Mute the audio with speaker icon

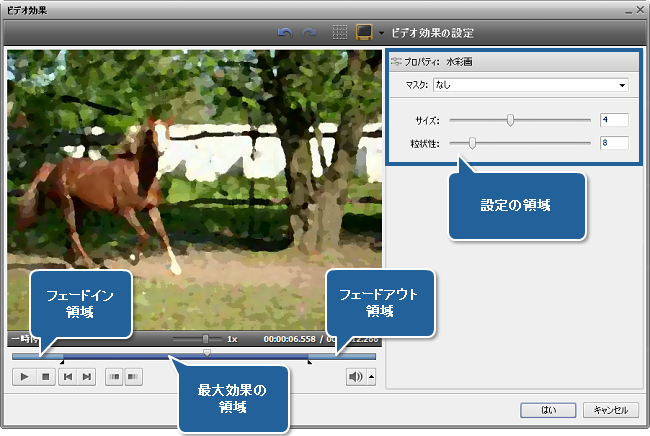coord(356,377)
